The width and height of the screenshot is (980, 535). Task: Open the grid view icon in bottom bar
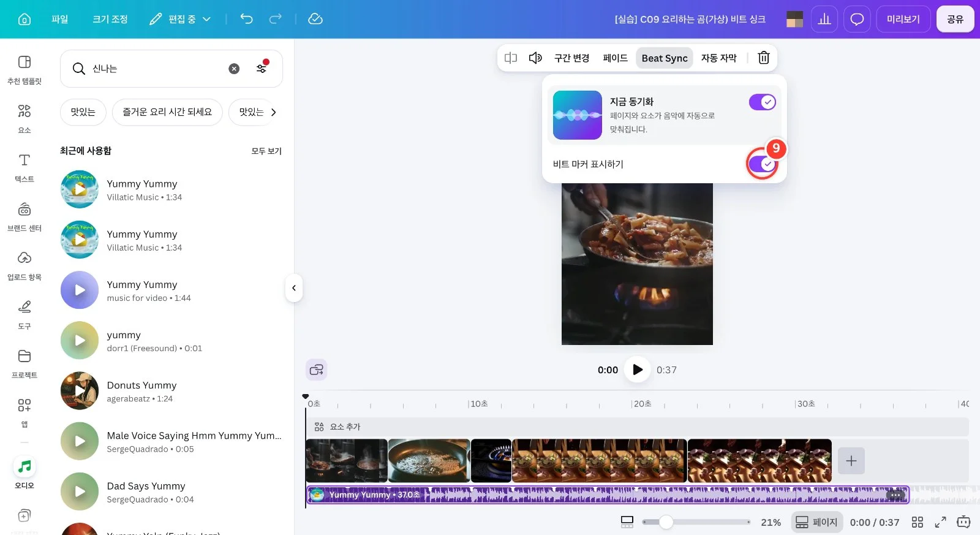pos(917,522)
